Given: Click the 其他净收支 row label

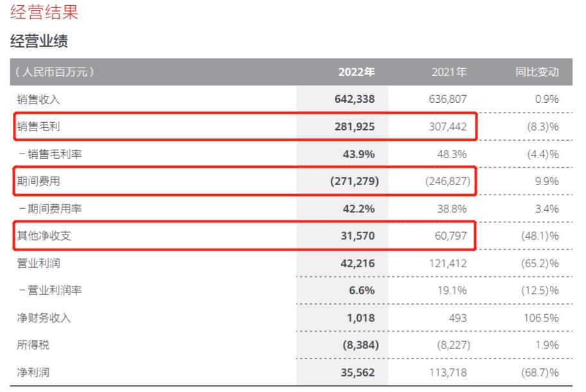Looking at the screenshot, I should click(44, 236).
